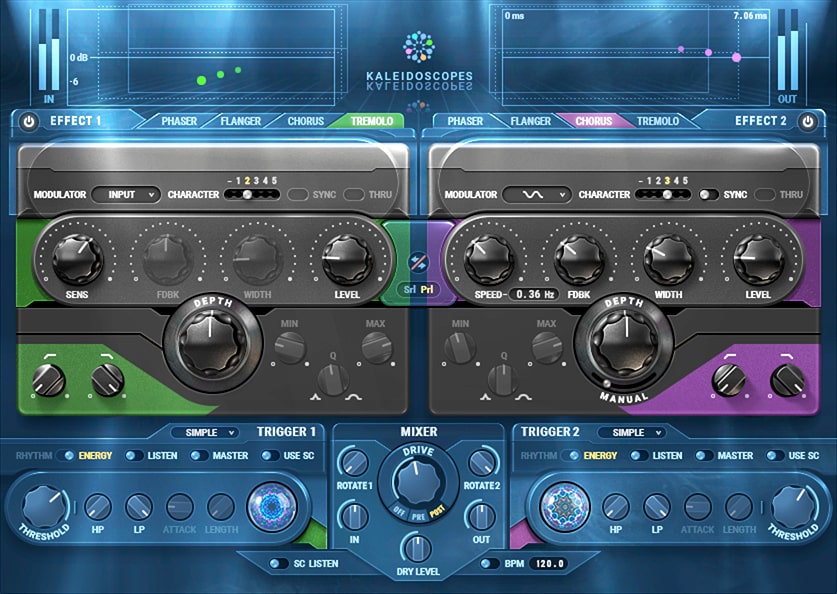Select Prl parallel routing

(427, 289)
